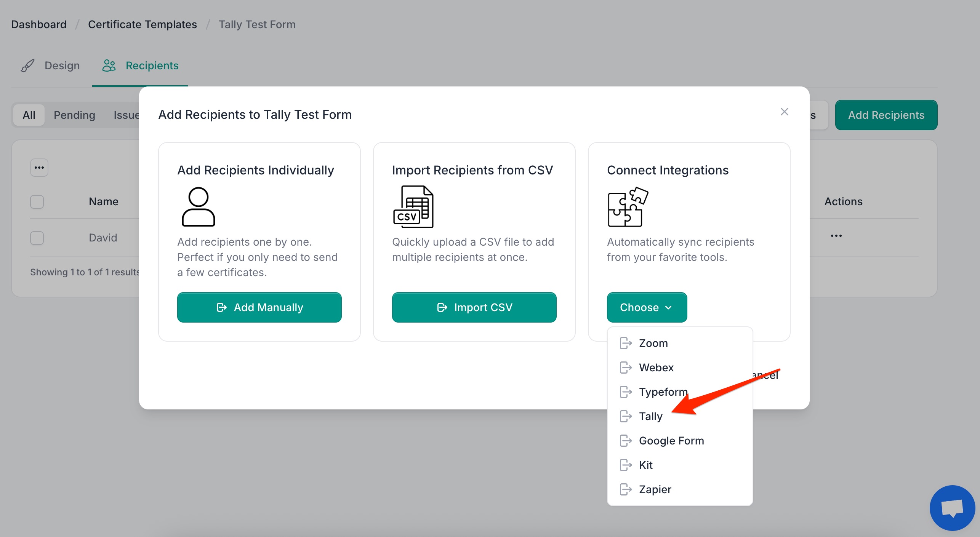
Task: Check the box next to David
Action: [37, 238]
